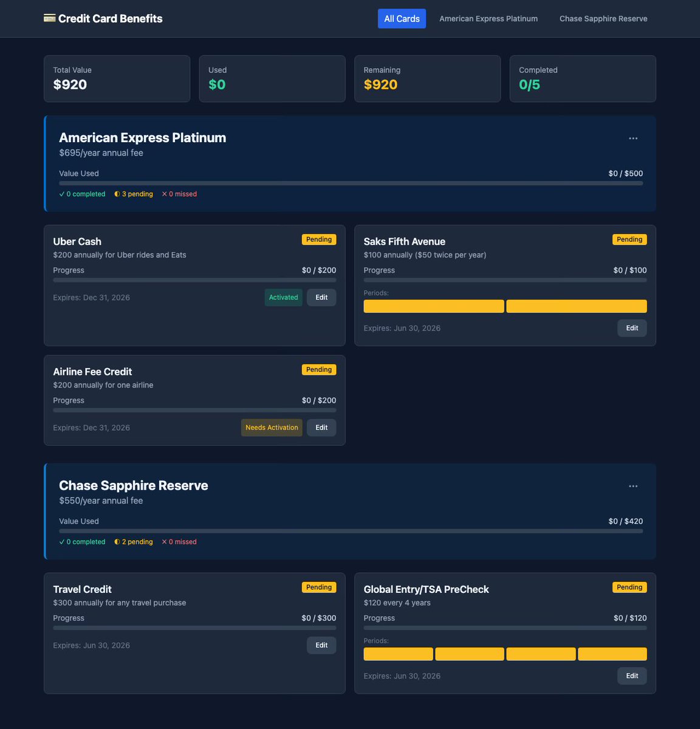The height and width of the screenshot is (729, 700).
Task: Click 'Credit Card Benefits' app title
Action: [x=111, y=19]
